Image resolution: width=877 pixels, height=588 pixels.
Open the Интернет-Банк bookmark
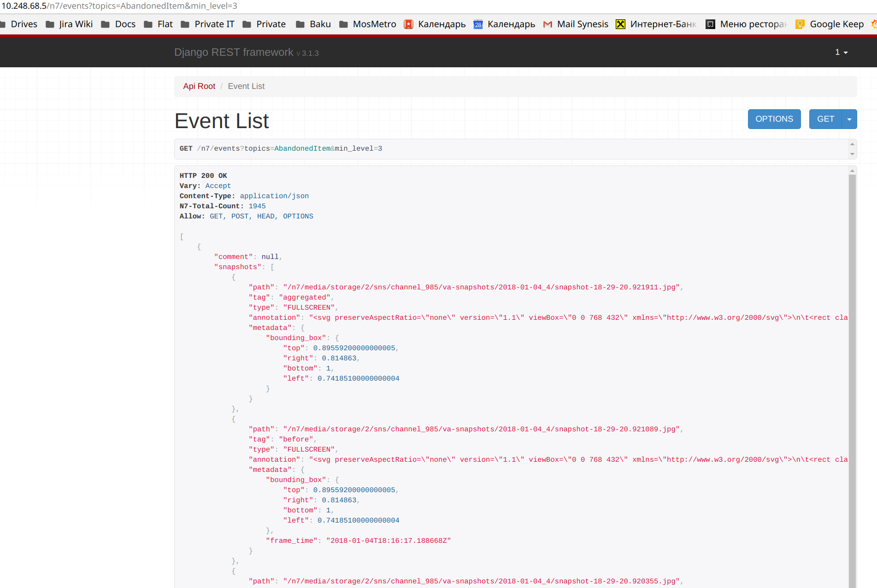[657, 24]
